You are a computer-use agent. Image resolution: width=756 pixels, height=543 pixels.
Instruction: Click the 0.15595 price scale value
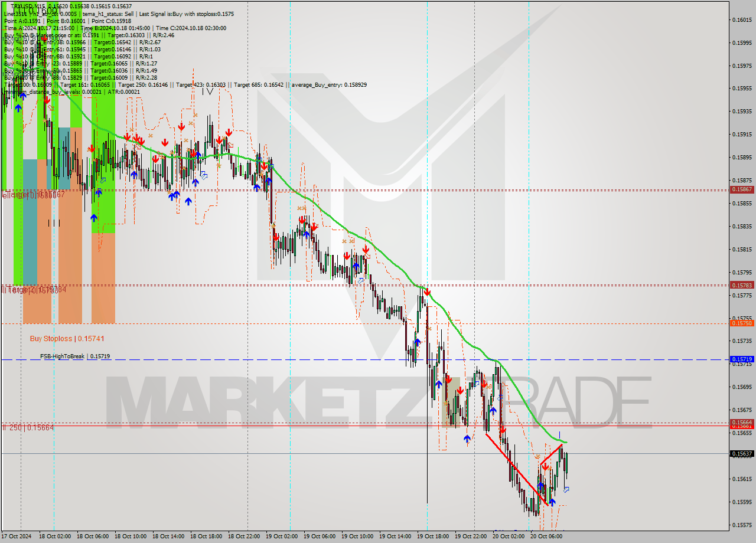point(742,502)
